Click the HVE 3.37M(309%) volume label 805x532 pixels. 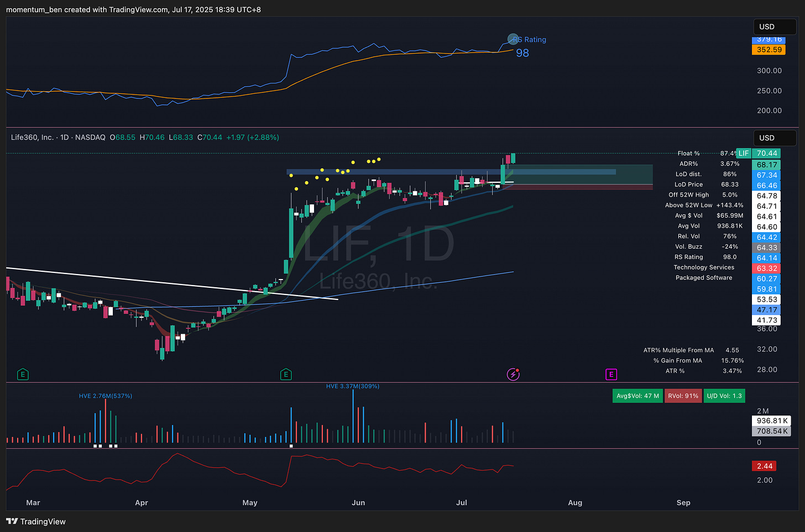point(353,386)
